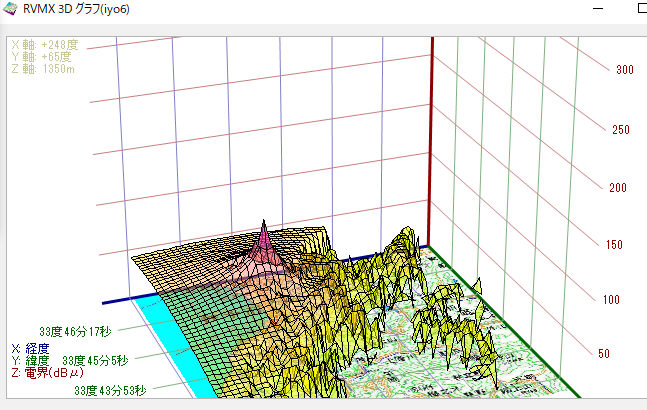Click the RVMX app icon in title bar

(x=10, y=9)
